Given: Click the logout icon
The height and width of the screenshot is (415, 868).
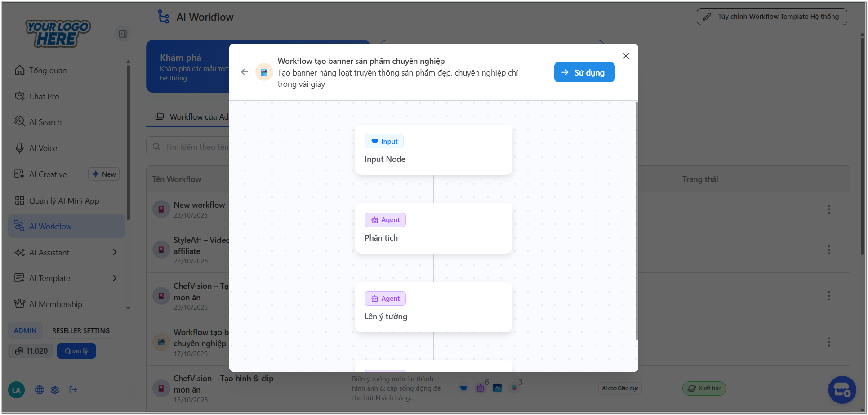Looking at the screenshot, I should [x=73, y=390].
